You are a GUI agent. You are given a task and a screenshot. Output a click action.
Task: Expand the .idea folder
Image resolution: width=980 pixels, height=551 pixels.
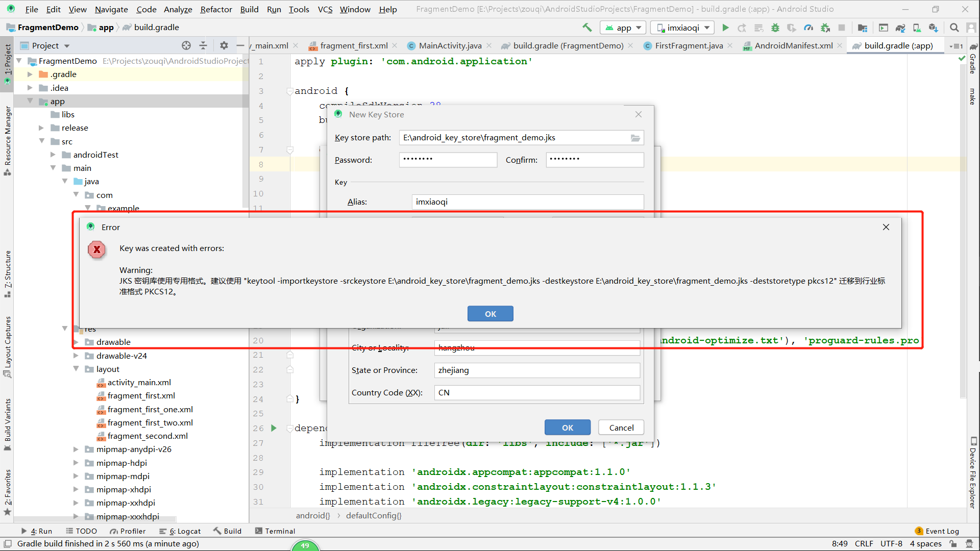pos(30,88)
